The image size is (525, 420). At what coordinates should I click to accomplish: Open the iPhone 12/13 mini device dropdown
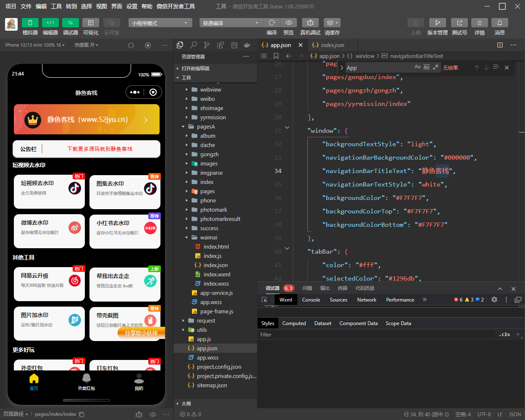[x=35, y=45]
